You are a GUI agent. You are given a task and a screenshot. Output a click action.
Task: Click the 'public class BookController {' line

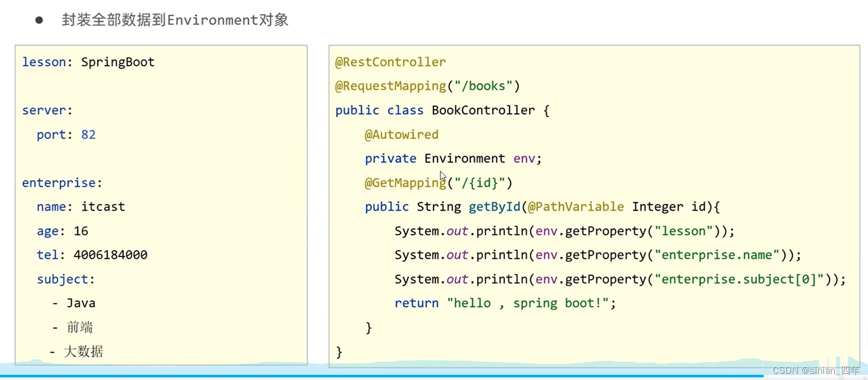tap(442, 110)
